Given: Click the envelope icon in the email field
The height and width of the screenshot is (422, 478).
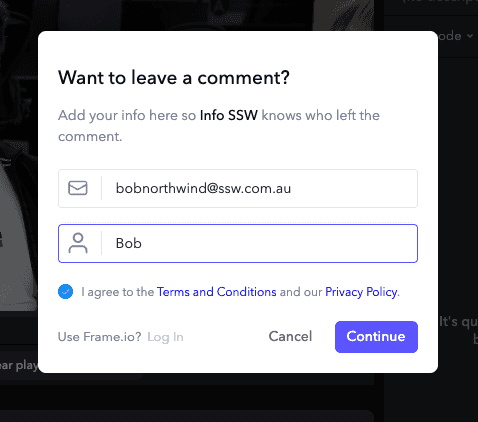Looking at the screenshot, I should point(78,188).
